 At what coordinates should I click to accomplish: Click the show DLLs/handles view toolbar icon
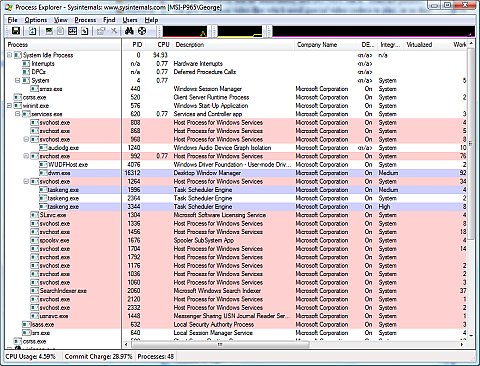pyautogui.click(x=85, y=31)
